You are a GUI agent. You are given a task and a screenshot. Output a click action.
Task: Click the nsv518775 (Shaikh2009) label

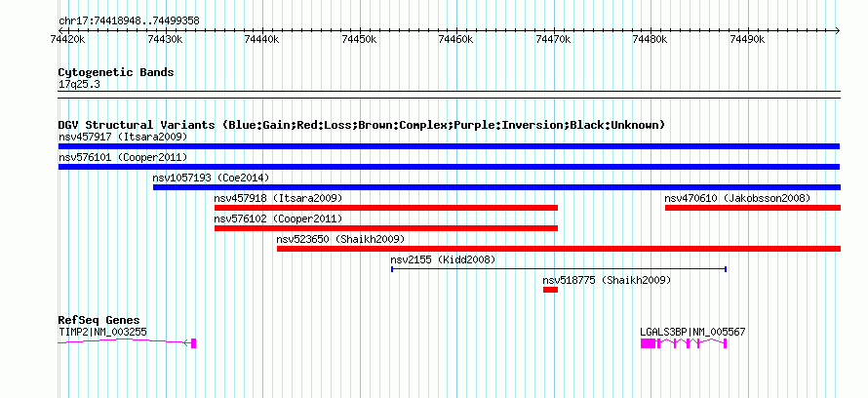607,280
